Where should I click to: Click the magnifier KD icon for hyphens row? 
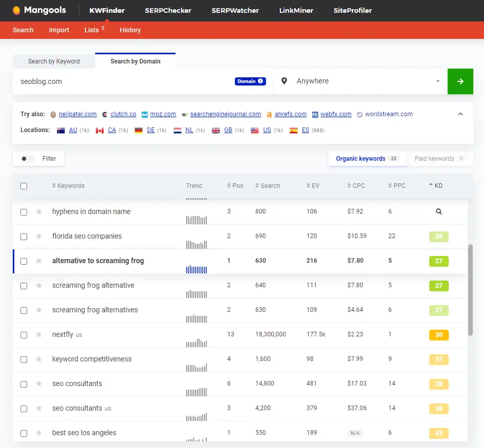point(438,211)
